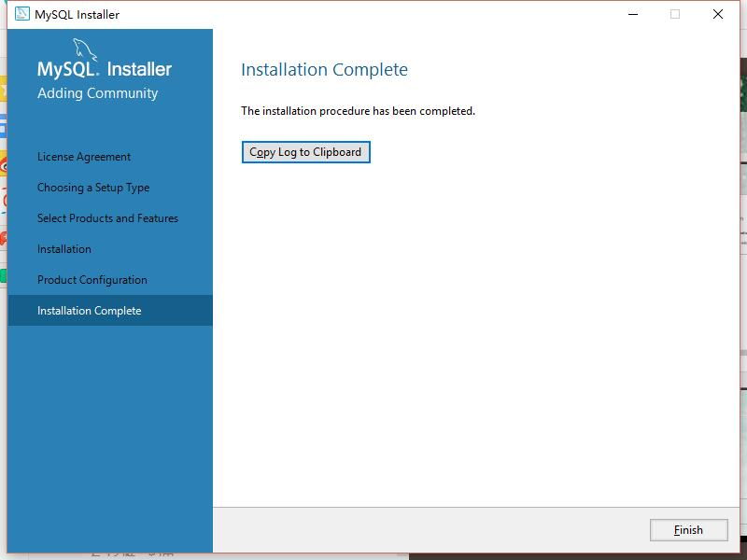The width and height of the screenshot is (747, 560).
Task: Copy the installation log to clipboard
Action: (x=306, y=152)
